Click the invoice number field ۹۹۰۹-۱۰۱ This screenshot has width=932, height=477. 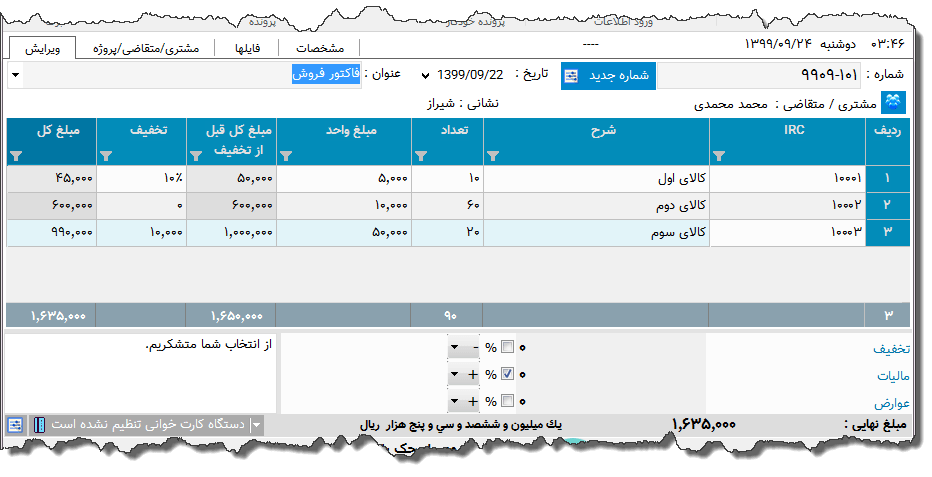coord(759,75)
